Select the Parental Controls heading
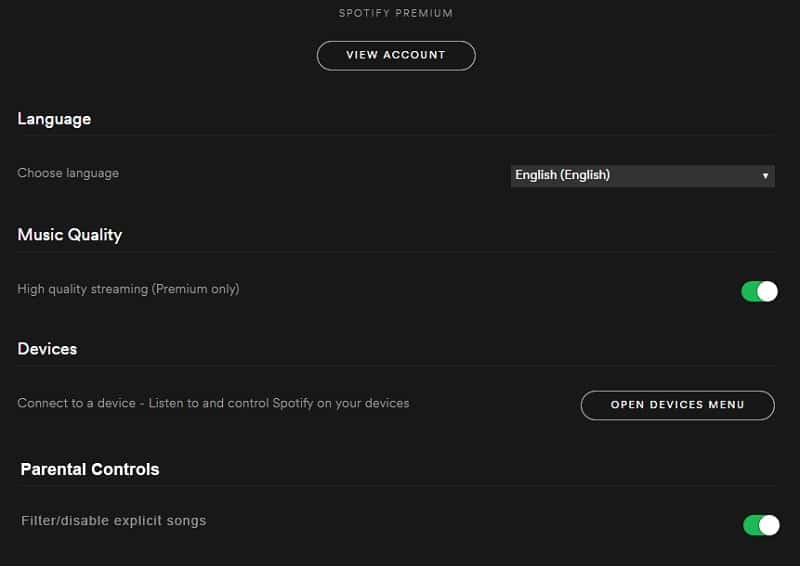The image size is (800, 566). pyautogui.click(x=90, y=470)
